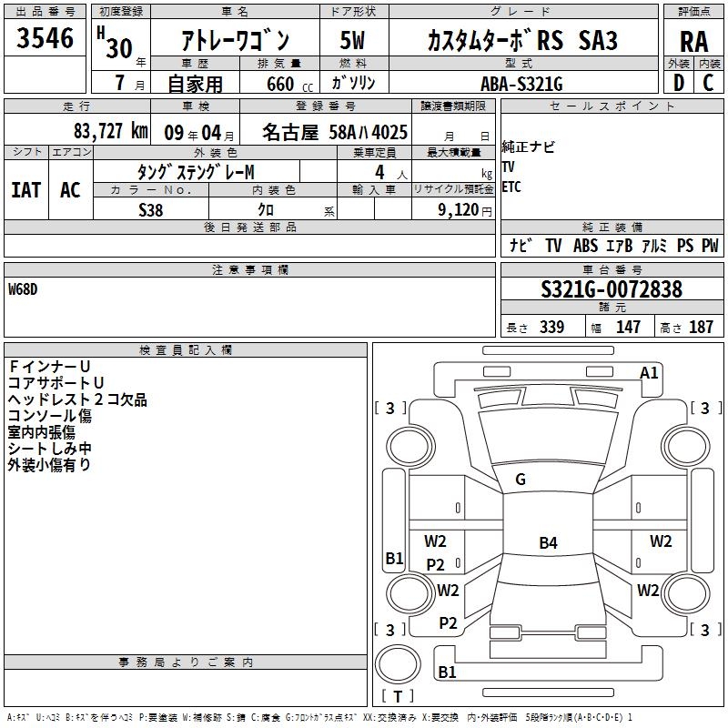Select ABS in the 純正装備 row

pos(585,246)
